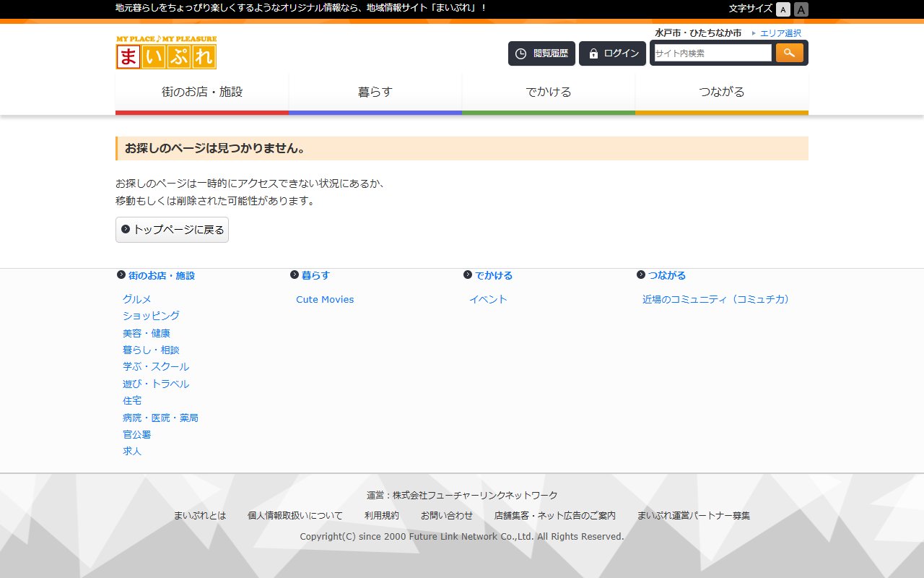Select the larger font size A button
Viewport: 924px width, 578px height.
click(x=801, y=9)
